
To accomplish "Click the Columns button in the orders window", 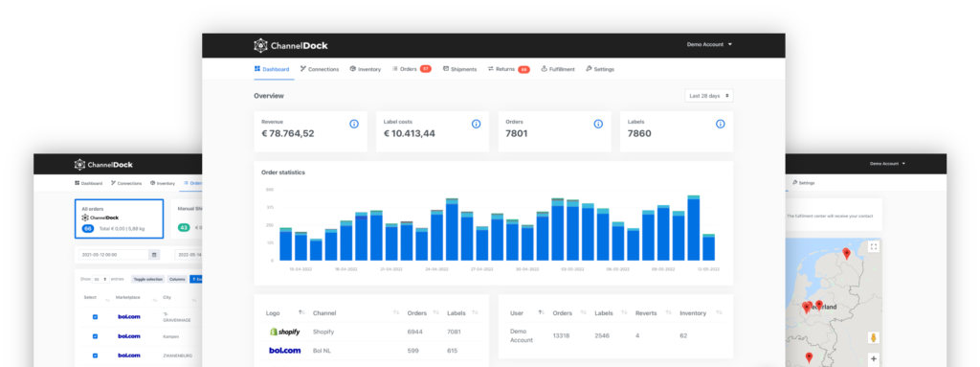I will [x=177, y=279].
